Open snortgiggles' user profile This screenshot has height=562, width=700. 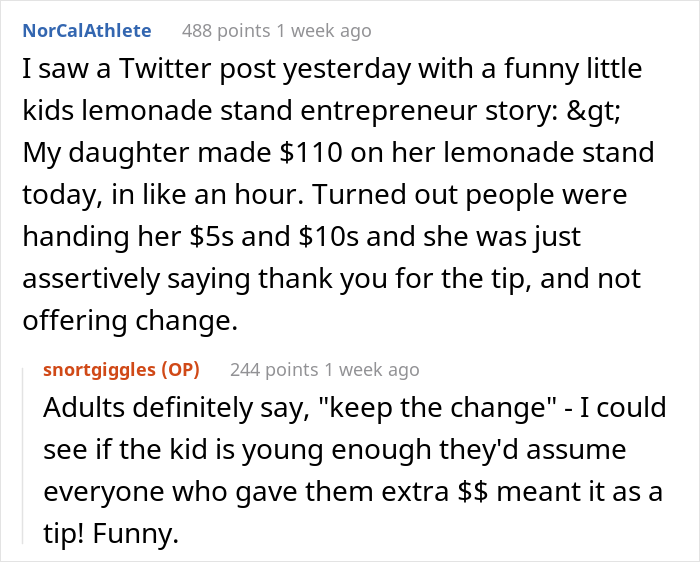99,370
